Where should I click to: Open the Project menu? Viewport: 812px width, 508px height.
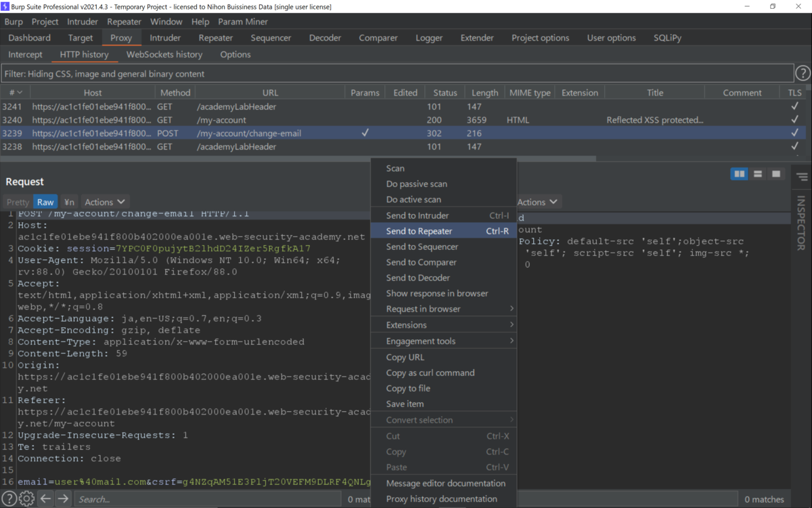pos(45,22)
